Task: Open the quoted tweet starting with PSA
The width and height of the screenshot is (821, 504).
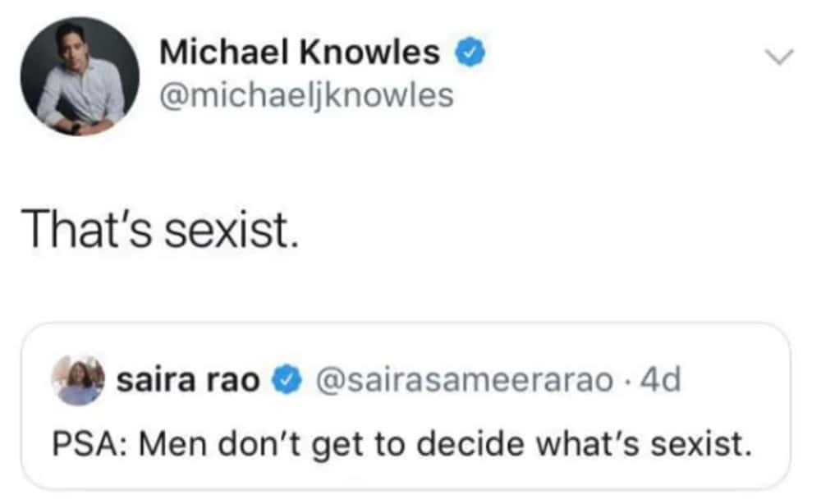Action: (406, 406)
